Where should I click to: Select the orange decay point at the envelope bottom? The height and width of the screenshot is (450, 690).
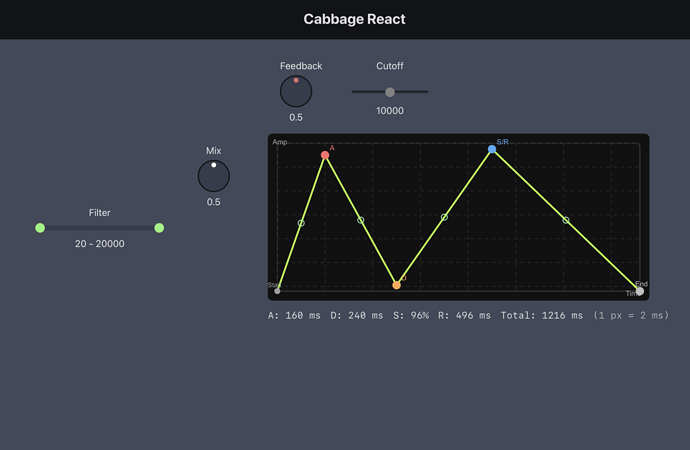coord(397,285)
